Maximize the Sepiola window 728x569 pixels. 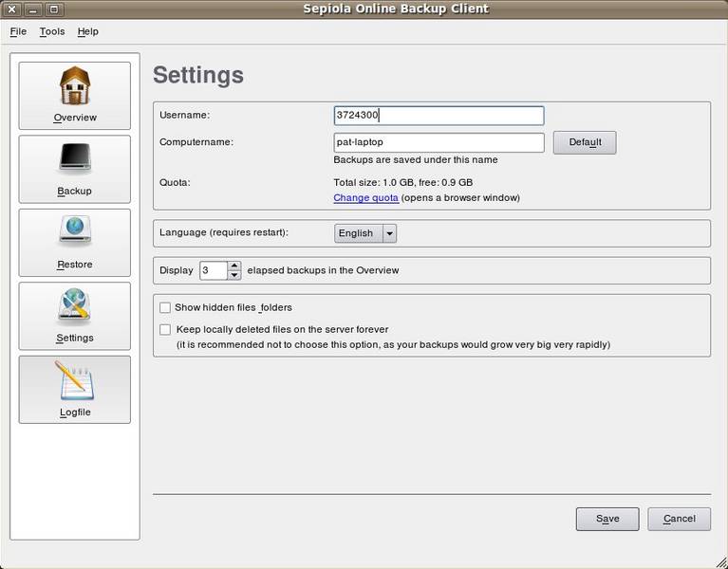[54, 9]
